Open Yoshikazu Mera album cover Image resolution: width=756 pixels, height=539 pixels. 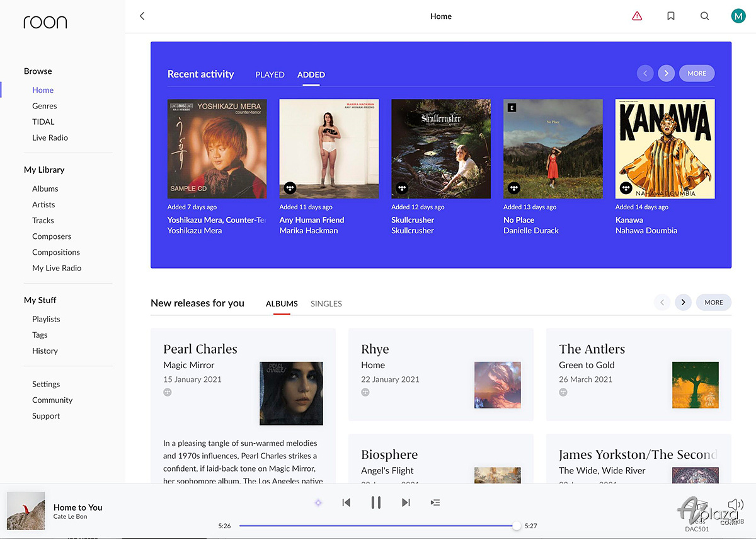pos(217,149)
